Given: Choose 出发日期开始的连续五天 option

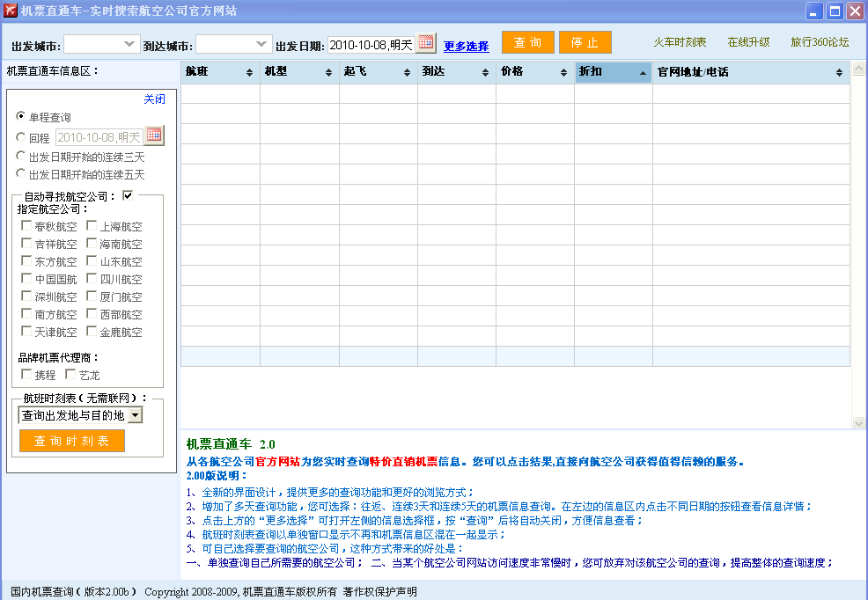Looking at the screenshot, I should [x=21, y=173].
